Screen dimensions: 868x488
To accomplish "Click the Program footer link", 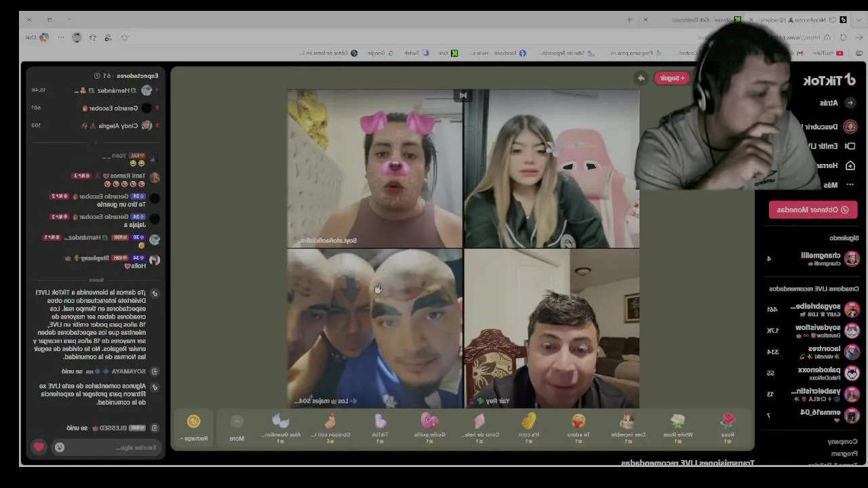I will 844,453.
